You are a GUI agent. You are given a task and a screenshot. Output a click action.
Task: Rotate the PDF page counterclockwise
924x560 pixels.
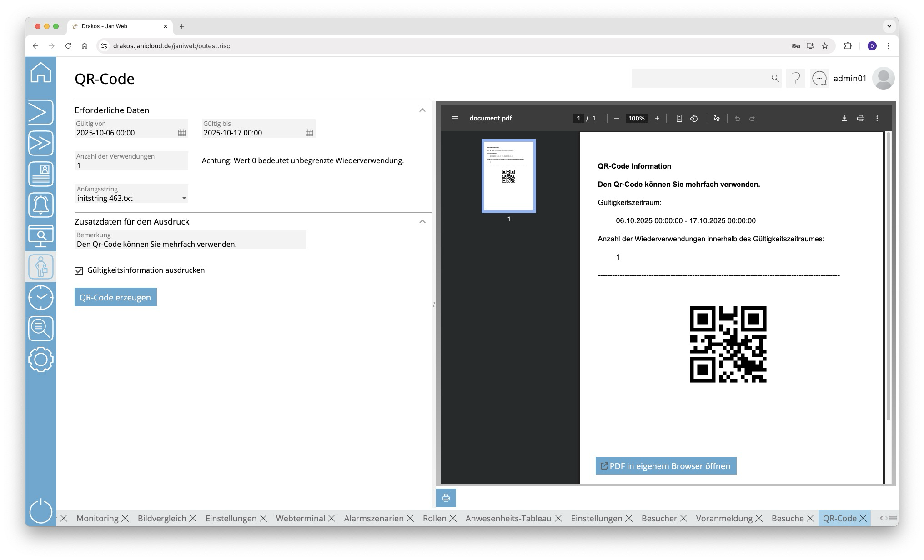click(694, 118)
